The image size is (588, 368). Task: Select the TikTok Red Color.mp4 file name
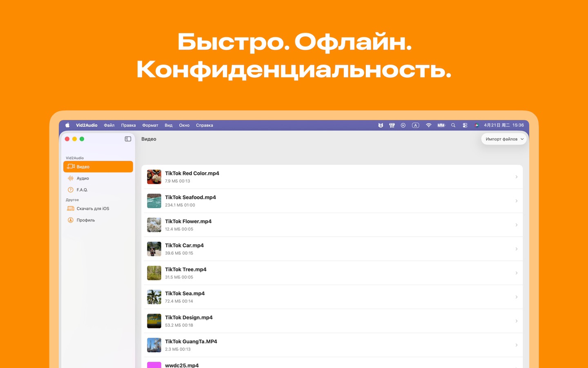[x=192, y=173]
